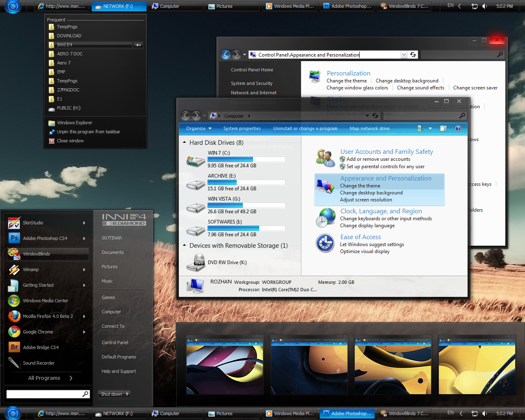Select the WIN VISTA (G:) drive icon
525x420 pixels.
tap(196, 208)
